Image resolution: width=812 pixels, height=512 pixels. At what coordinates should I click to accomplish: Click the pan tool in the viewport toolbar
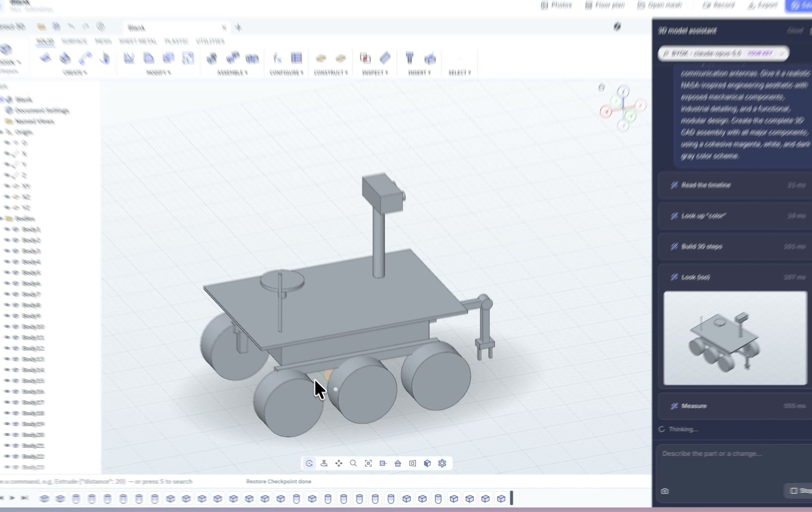click(339, 463)
